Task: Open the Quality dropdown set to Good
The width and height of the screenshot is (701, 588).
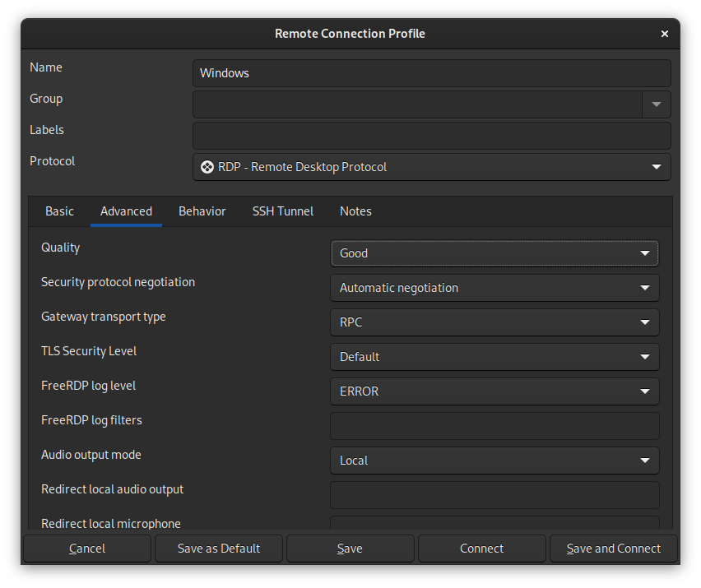Action: (x=494, y=253)
